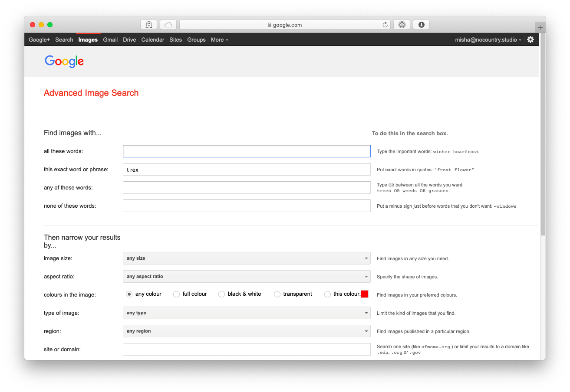
Task: Open Gmail from the top bar
Action: (110, 39)
